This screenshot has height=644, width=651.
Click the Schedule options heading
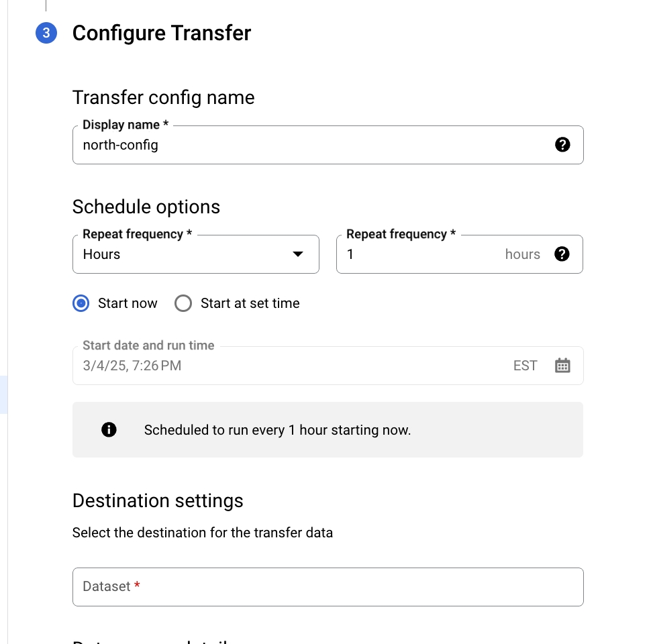click(146, 207)
